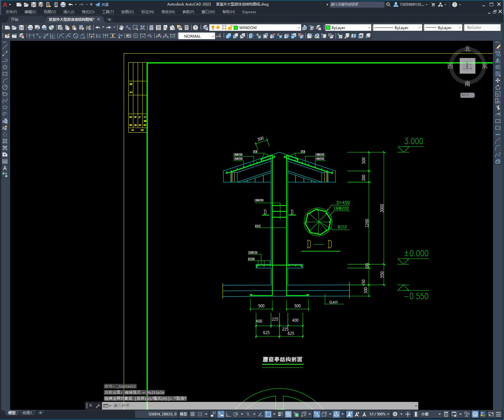This screenshot has height=420, width=504.
Task: Click the keyword search field in title bar
Action: tap(357, 5)
